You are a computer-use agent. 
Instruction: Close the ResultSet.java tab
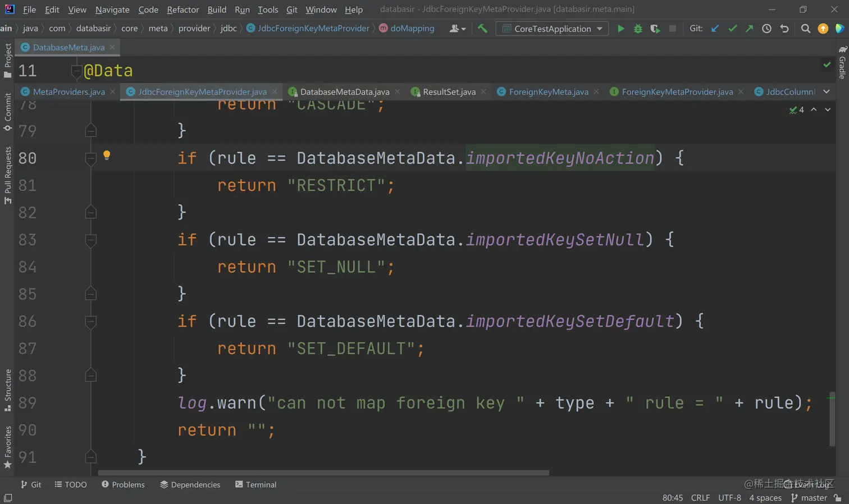[483, 91]
